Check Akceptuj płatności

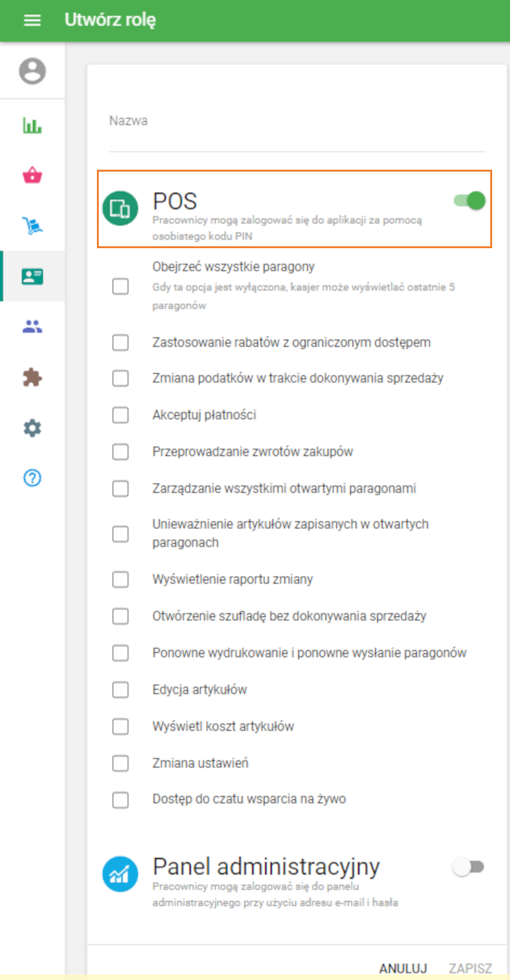120,415
